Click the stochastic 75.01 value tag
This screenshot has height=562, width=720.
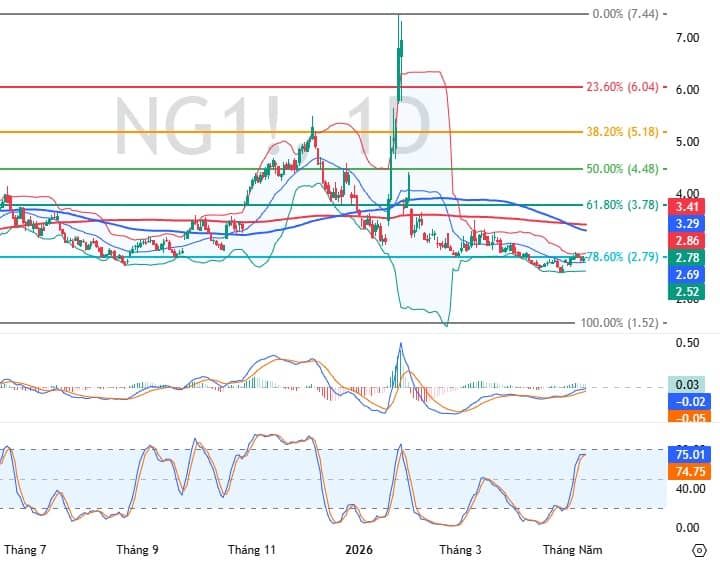point(690,455)
